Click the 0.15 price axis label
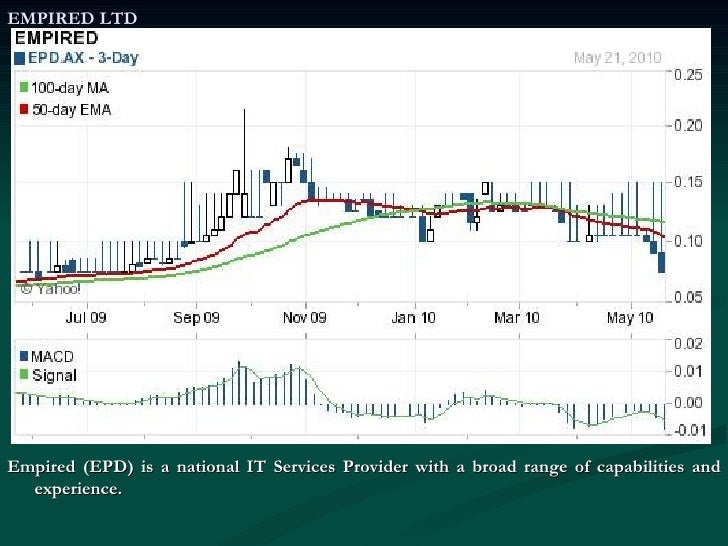The image size is (728, 546). [688, 182]
